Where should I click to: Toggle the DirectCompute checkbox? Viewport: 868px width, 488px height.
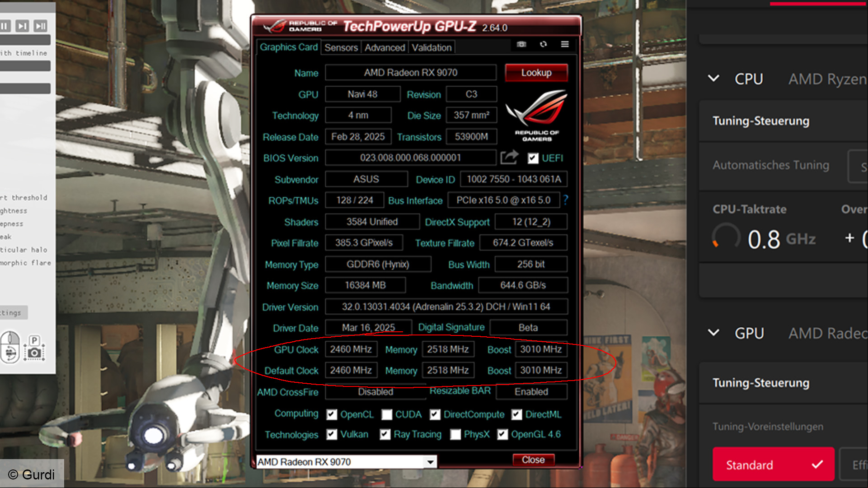click(x=435, y=414)
